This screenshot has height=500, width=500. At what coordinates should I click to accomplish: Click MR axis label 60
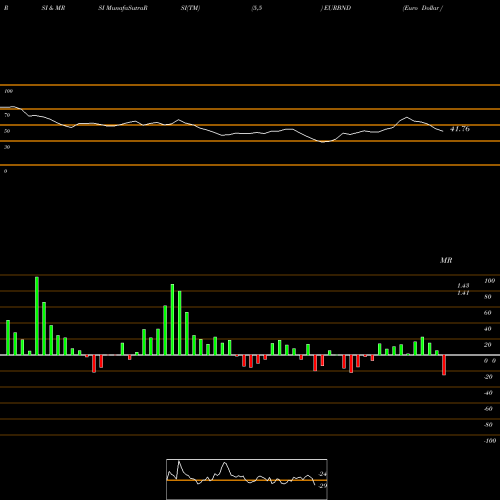[488, 313]
